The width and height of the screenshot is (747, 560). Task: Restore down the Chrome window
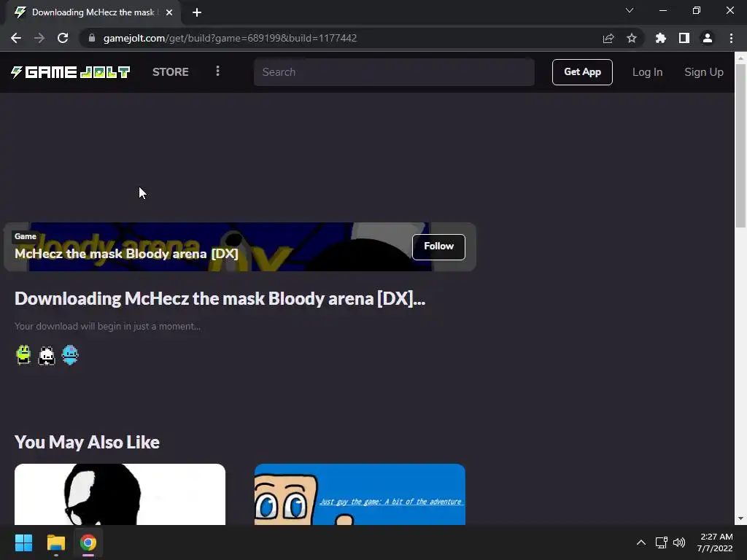pos(697,10)
